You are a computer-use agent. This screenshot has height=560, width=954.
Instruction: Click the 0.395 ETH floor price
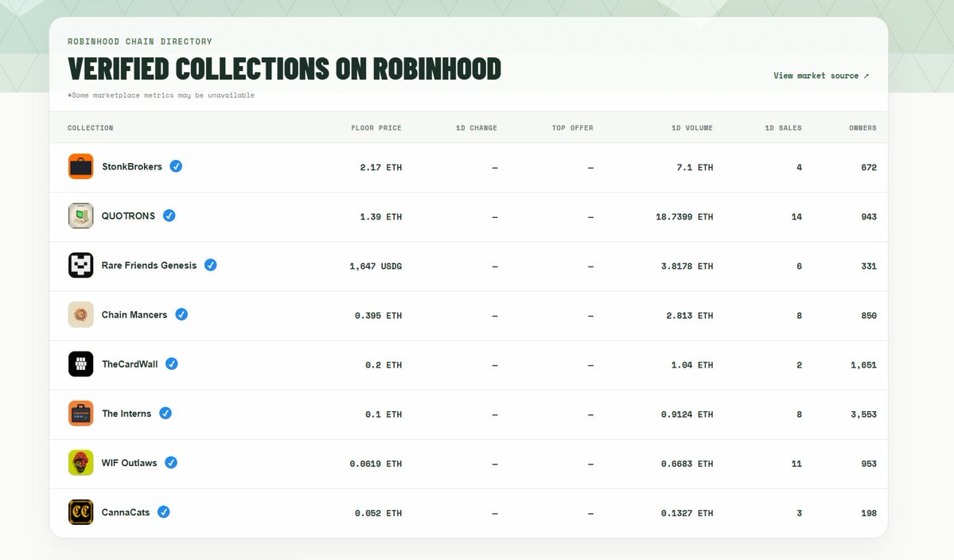tap(379, 315)
